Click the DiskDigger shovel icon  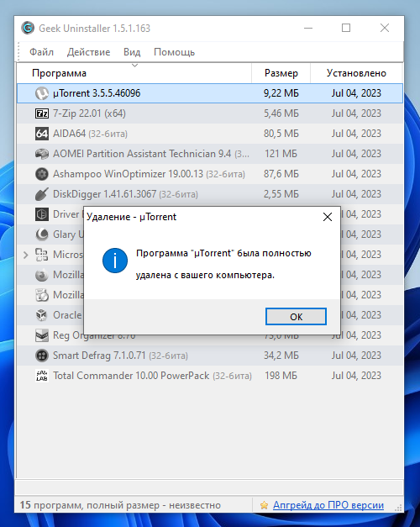tap(42, 194)
